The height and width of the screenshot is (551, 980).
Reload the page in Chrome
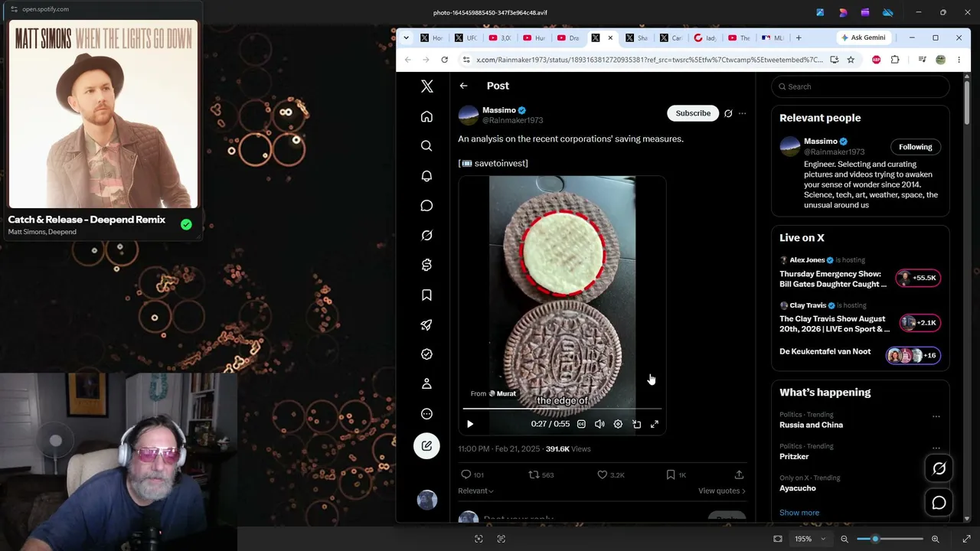[x=444, y=60]
